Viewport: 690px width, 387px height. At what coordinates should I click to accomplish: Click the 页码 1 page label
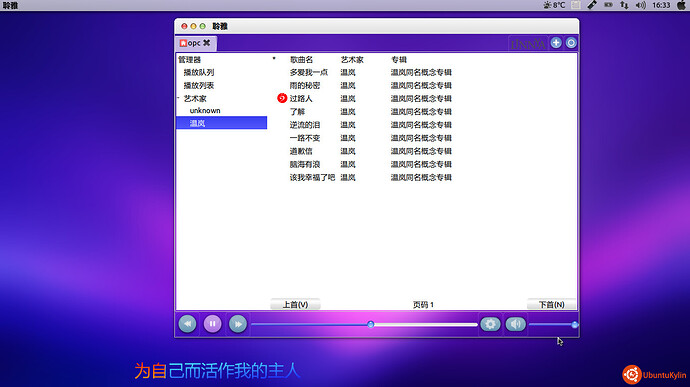coord(423,304)
